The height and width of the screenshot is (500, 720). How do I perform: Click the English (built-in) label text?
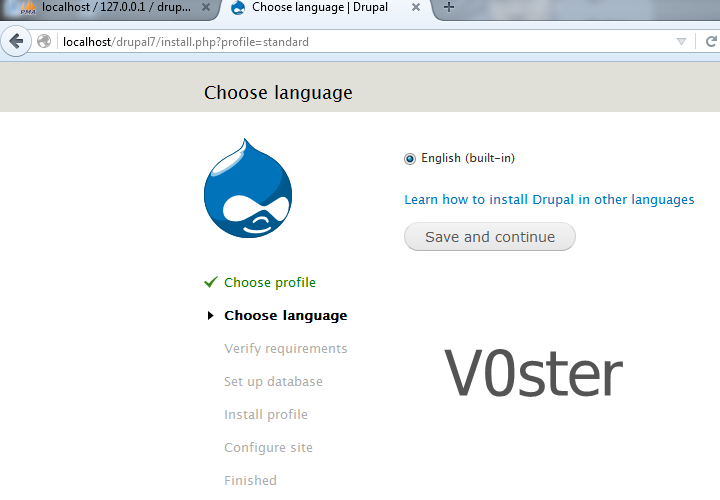(468, 158)
